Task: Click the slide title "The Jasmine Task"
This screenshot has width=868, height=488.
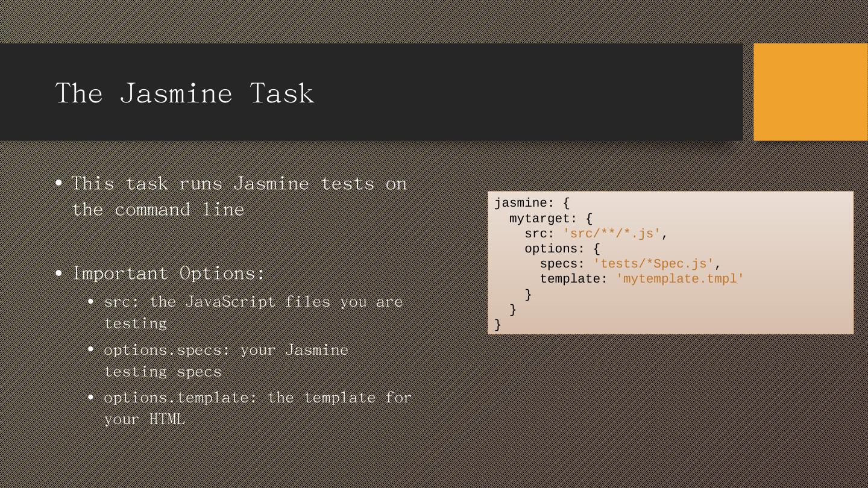Action: 184,93
